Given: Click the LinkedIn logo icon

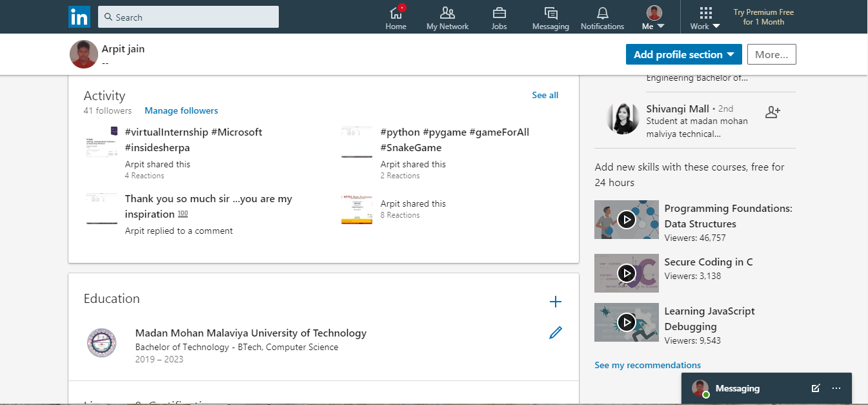Looking at the screenshot, I should click(79, 17).
